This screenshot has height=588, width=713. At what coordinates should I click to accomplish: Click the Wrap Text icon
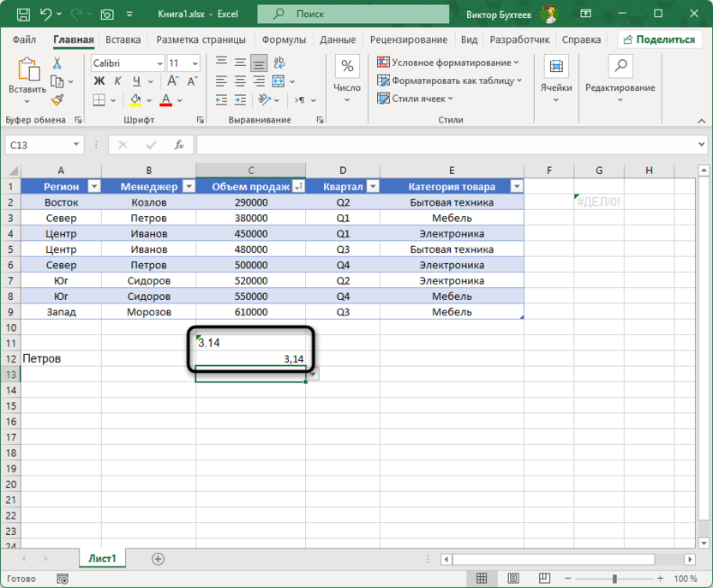279,63
